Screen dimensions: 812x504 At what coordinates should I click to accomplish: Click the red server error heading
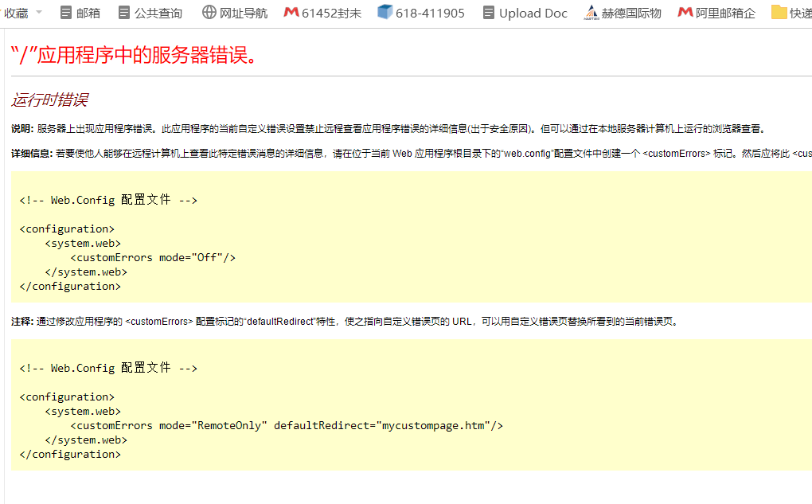(x=135, y=55)
